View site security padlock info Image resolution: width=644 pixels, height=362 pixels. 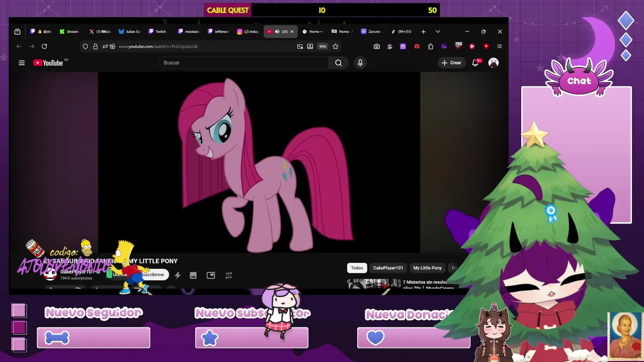(x=95, y=46)
